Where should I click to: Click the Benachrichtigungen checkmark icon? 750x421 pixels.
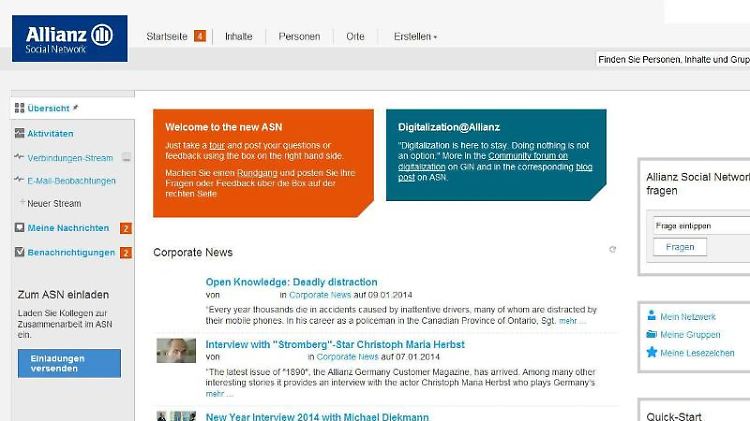pos(20,253)
